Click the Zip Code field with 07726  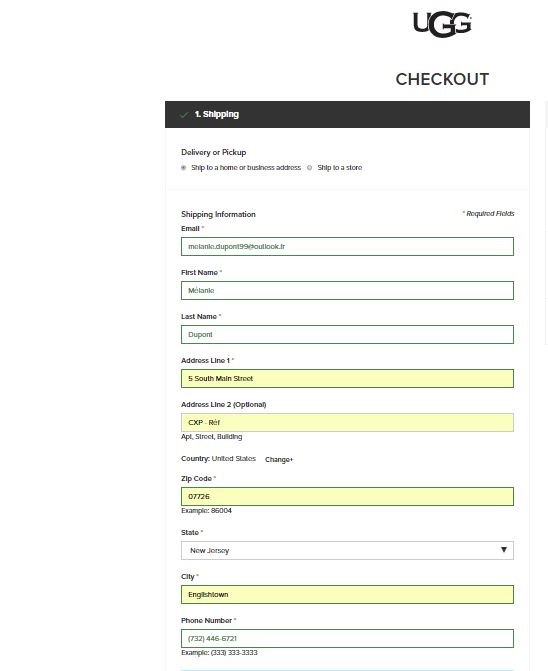[347, 496]
